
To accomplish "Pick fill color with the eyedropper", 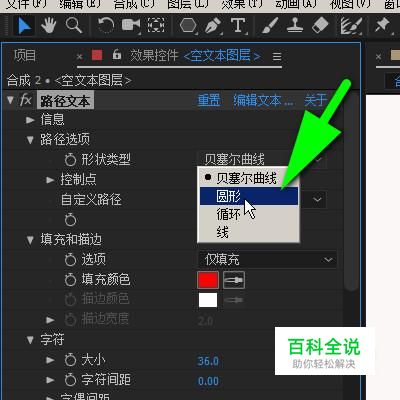I will 234,280.
